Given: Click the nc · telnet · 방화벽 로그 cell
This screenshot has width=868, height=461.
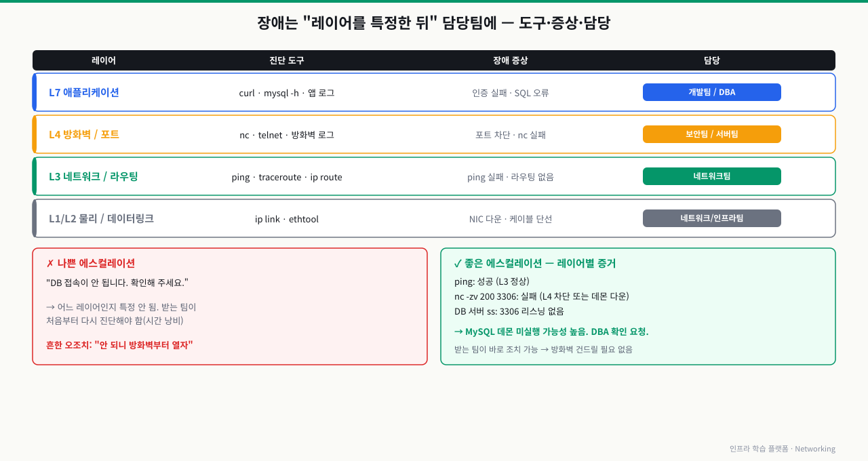Looking at the screenshot, I should 287,135.
